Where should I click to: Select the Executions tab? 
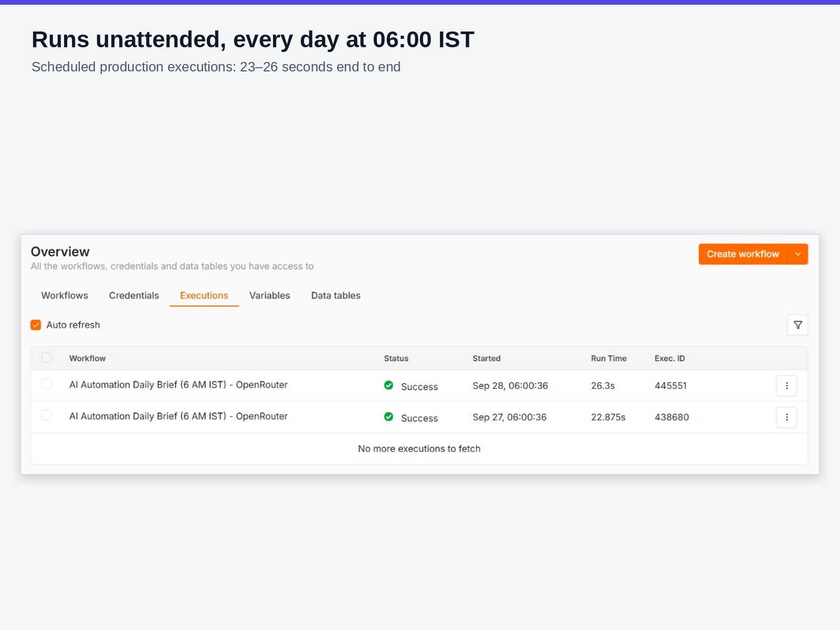pos(204,296)
